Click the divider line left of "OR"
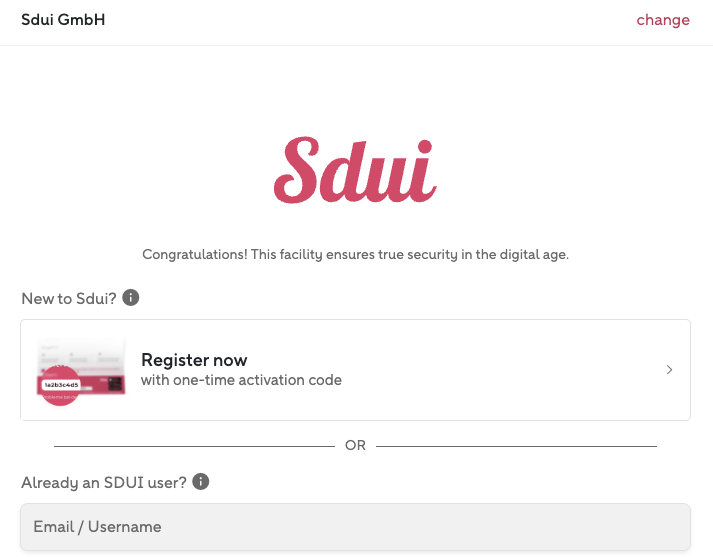Screen dimensions: 713x557 [x=194, y=445]
